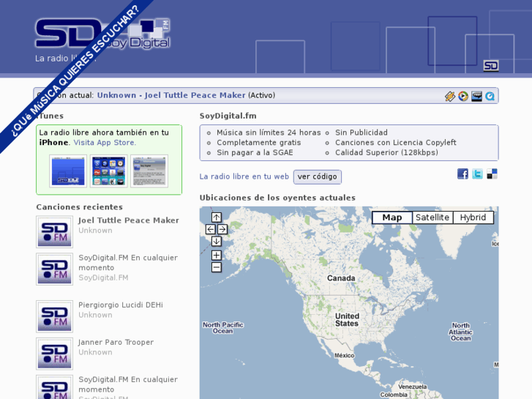The image size is (532, 399).
Task: Open Visita App Store link
Action: click(105, 143)
